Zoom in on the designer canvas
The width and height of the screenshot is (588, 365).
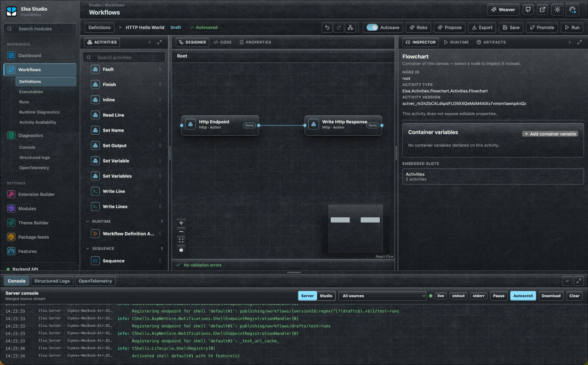pyautogui.click(x=181, y=223)
